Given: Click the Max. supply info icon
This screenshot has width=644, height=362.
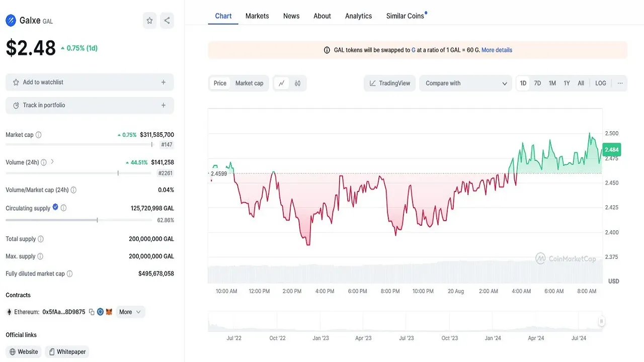Looking at the screenshot, I should (40, 256).
